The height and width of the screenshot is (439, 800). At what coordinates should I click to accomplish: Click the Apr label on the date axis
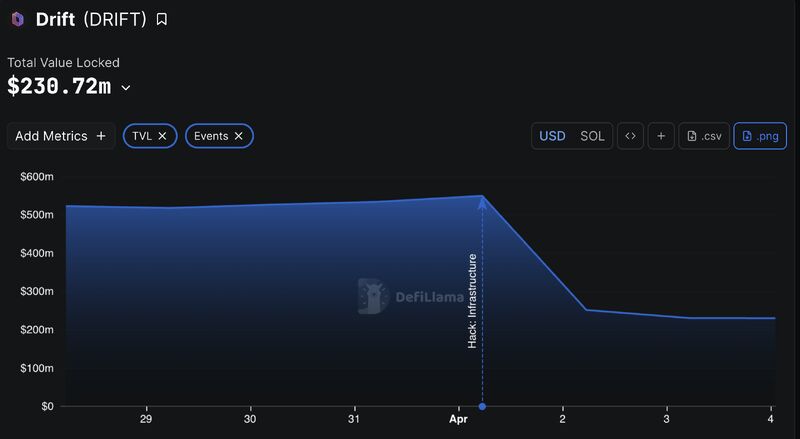click(x=458, y=419)
